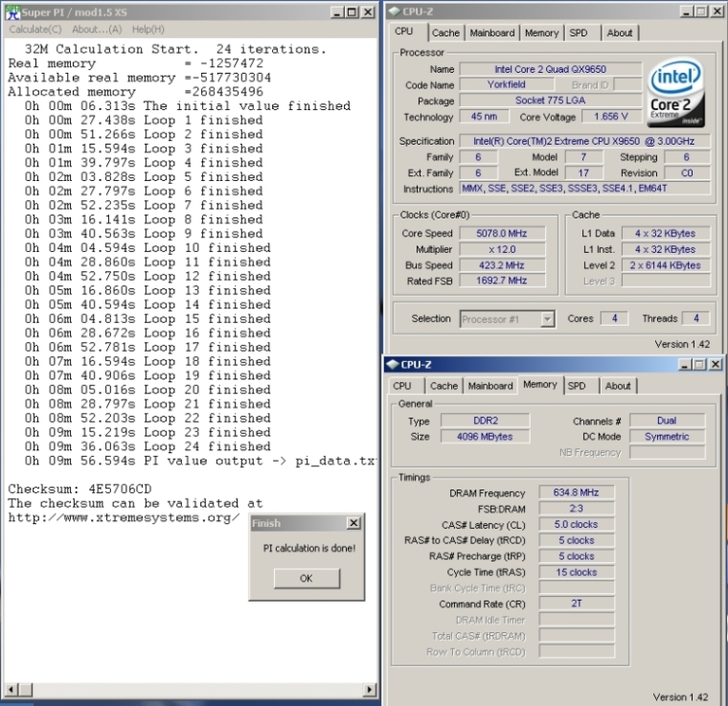Image resolution: width=728 pixels, height=706 pixels.
Task: Click the Checksum: 4E5706CD line
Action: point(80,490)
